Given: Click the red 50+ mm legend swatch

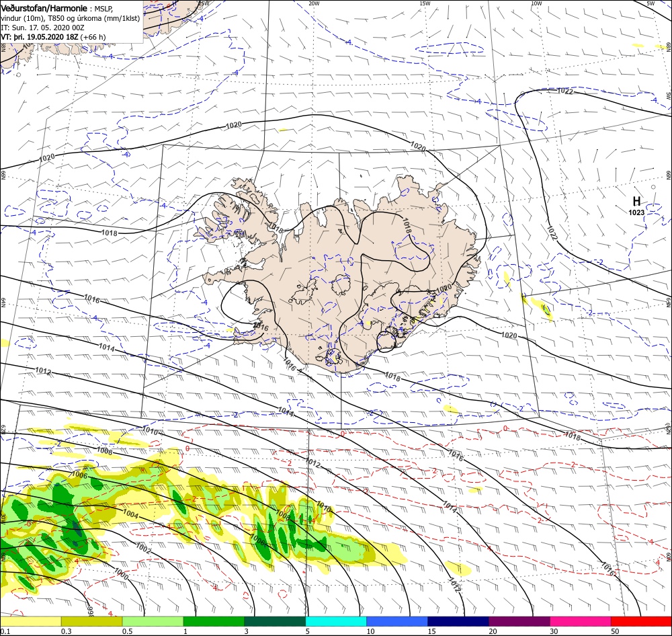Looking at the screenshot, I should click(x=641, y=621).
